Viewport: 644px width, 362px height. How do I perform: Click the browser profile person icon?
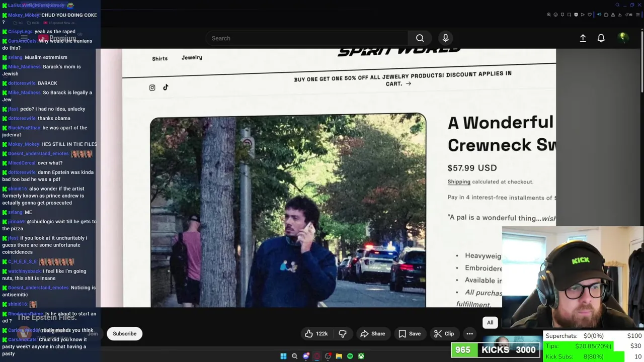pyautogui.click(x=613, y=15)
